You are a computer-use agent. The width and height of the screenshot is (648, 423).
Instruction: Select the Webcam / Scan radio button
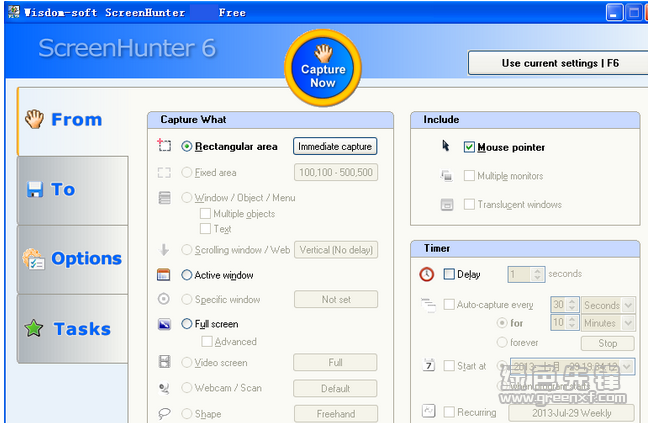tap(187, 387)
